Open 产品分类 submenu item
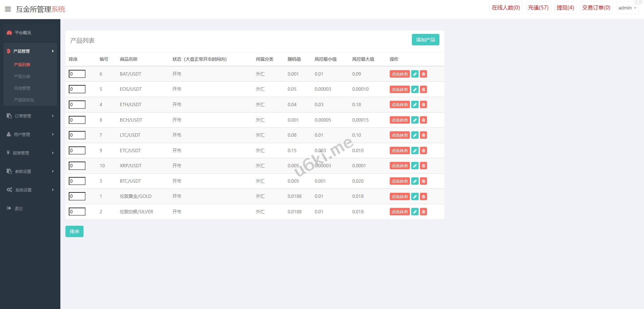644x309 pixels. tap(22, 77)
